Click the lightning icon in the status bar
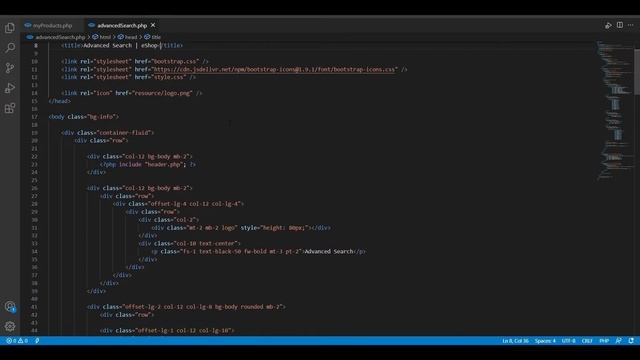Image resolution: width=640 pixels, height=360 pixels. click(x=37, y=341)
